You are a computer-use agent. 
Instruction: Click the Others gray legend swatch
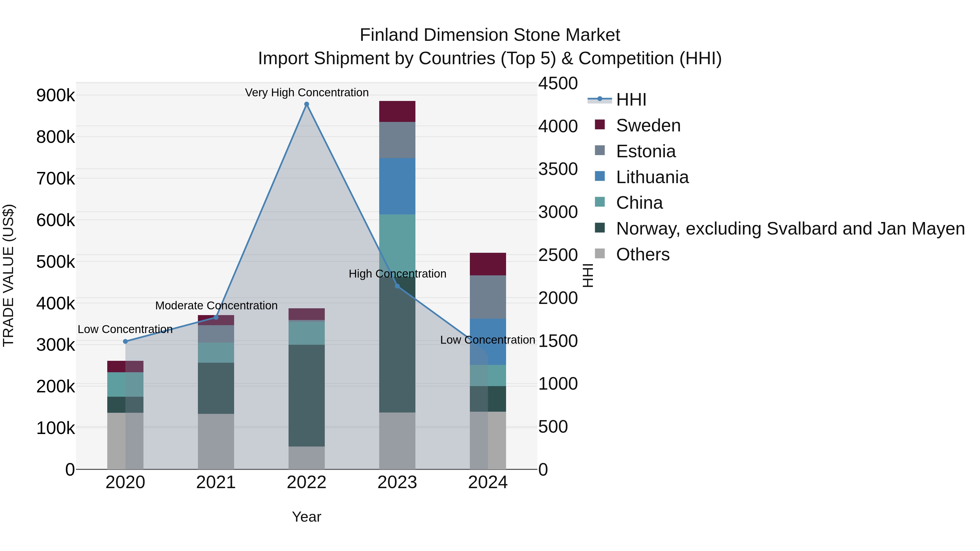pos(599,253)
